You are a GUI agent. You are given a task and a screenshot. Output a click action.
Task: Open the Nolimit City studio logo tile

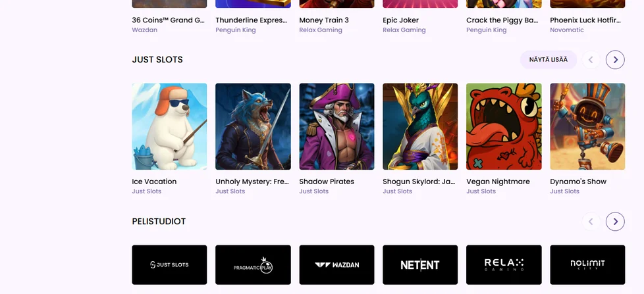tap(587, 265)
